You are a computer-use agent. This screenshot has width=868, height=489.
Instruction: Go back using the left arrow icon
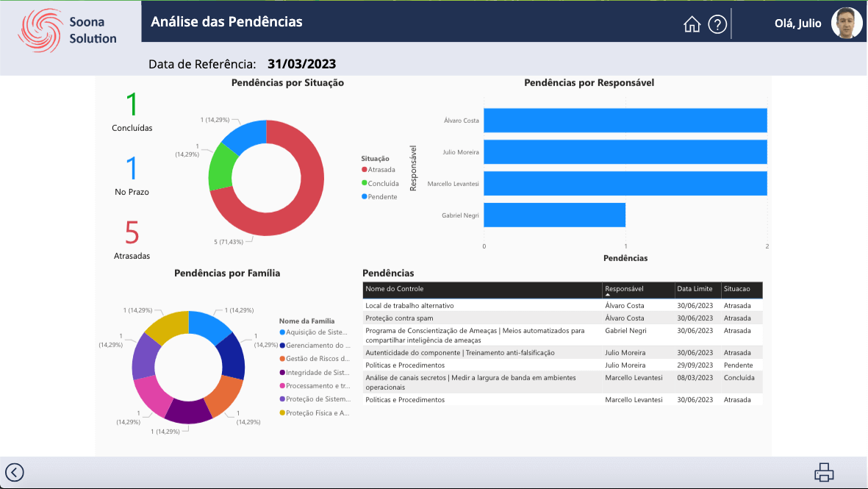[x=15, y=472]
